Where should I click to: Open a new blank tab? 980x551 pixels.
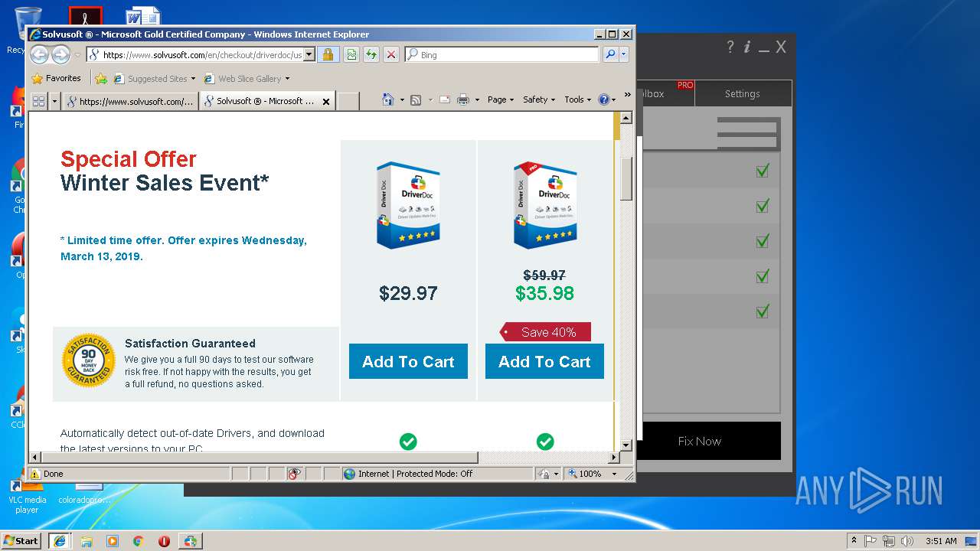coord(348,101)
